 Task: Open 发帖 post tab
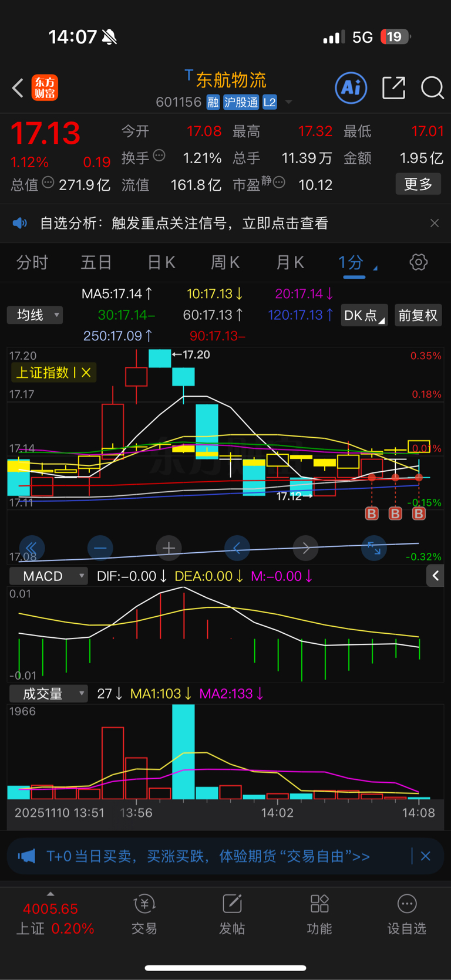[232, 915]
